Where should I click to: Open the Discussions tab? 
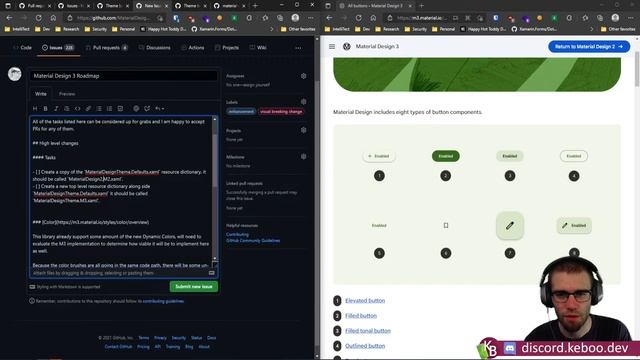point(154,48)
